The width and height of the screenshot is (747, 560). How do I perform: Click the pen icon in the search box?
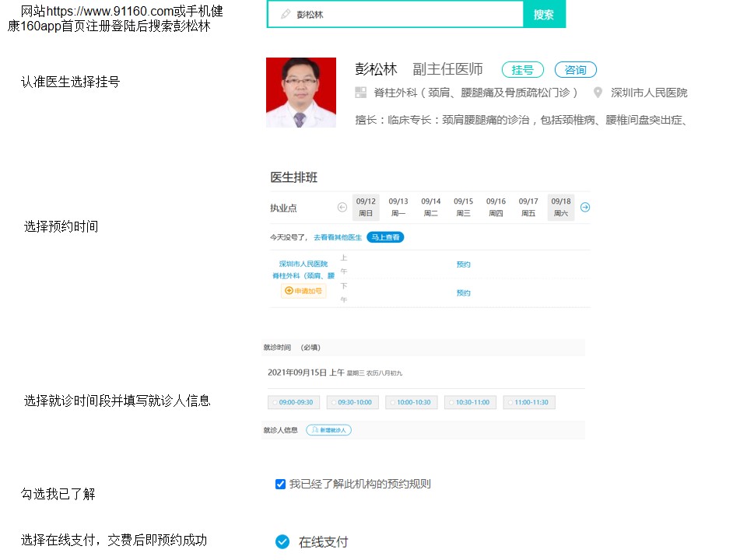(x=286, y=14)
